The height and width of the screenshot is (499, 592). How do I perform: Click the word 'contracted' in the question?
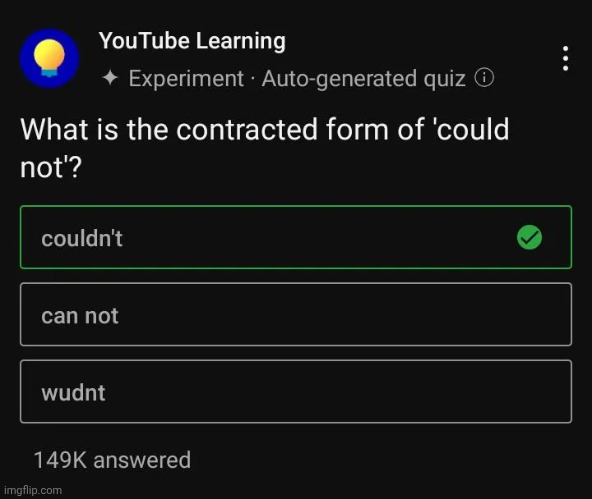pos(247,129)
